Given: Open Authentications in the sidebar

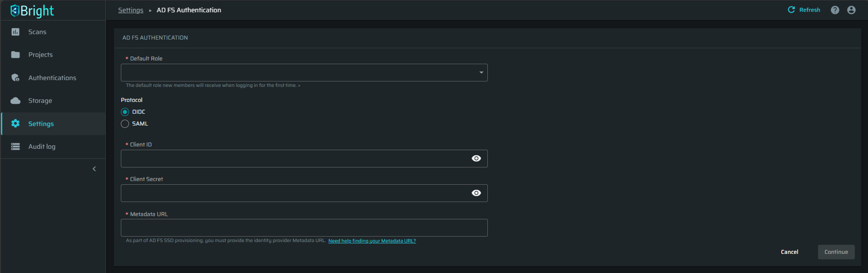Looking at the screenshot, I should tap(53, 78).
